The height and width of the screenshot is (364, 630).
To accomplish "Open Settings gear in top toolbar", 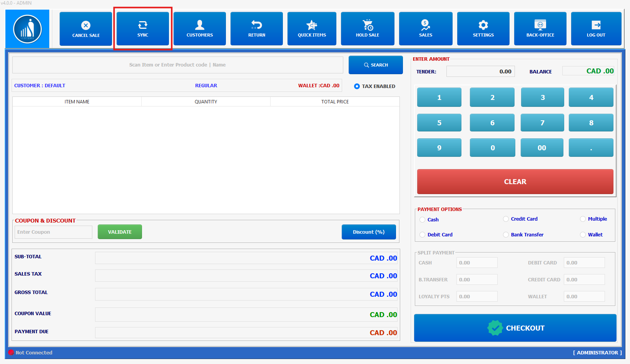I will coord(483,29).
